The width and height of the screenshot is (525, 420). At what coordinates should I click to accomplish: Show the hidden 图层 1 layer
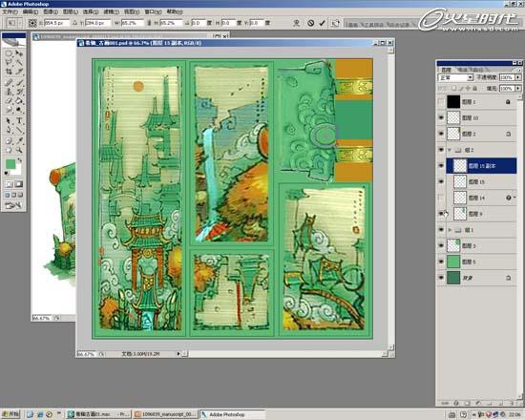tap(441, 101)
